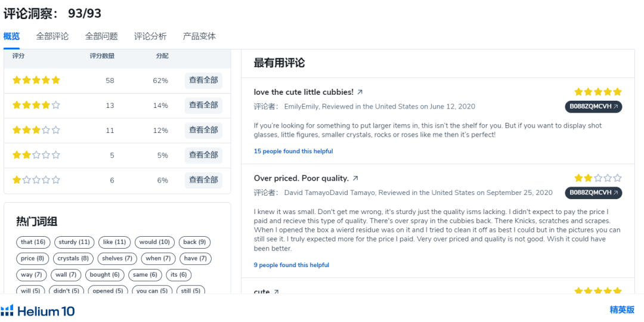This screenshot has height=322, width=644.
Task: Open the 评论分析 tab
Action: 150,36
